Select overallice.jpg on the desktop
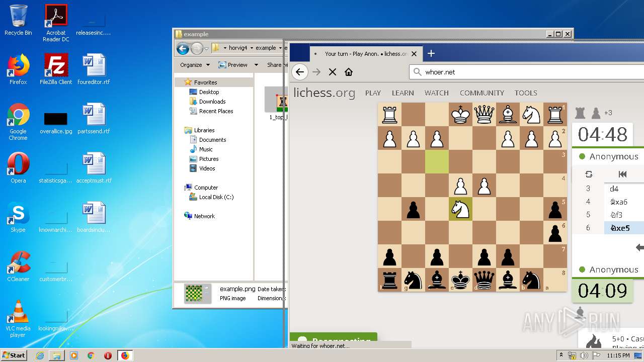Image resolution: width=644 pixels, height=362 pixels. click(56, 122)
